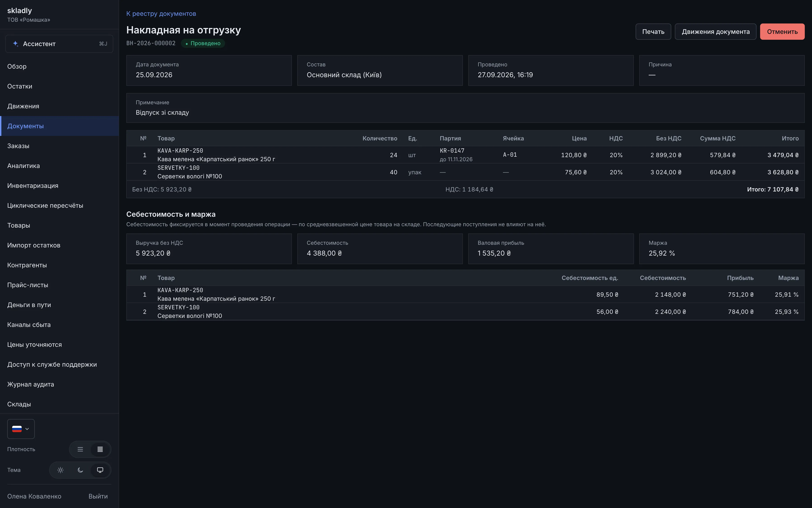This screenshot has width=812, height=508.
Task: Open Движения документа
Action: click(715, 32)
